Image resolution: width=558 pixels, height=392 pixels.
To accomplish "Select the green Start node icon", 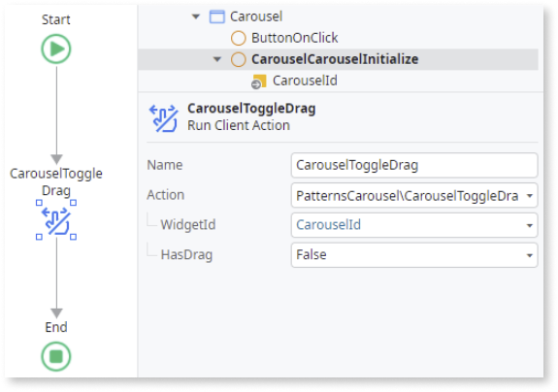I will tap(56, 49).
